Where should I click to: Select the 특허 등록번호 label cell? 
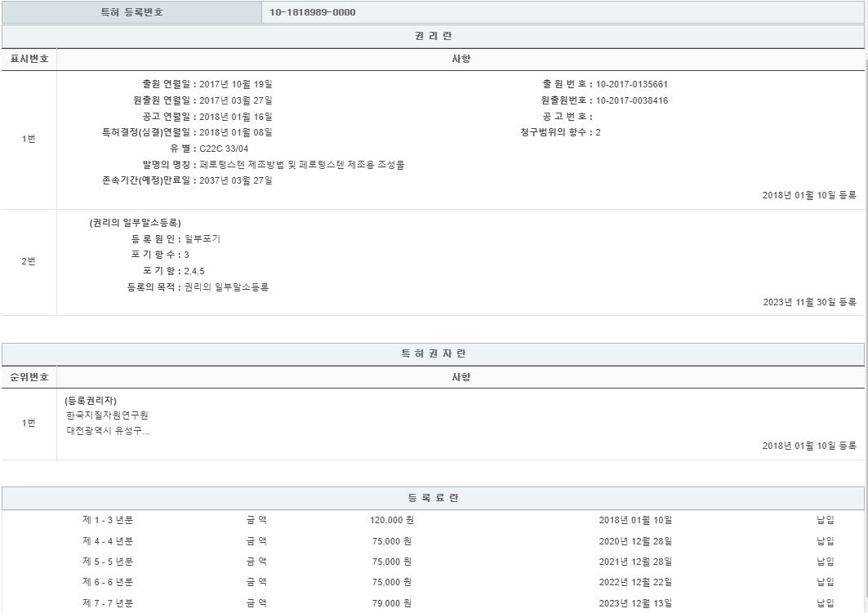pos(132,12)
